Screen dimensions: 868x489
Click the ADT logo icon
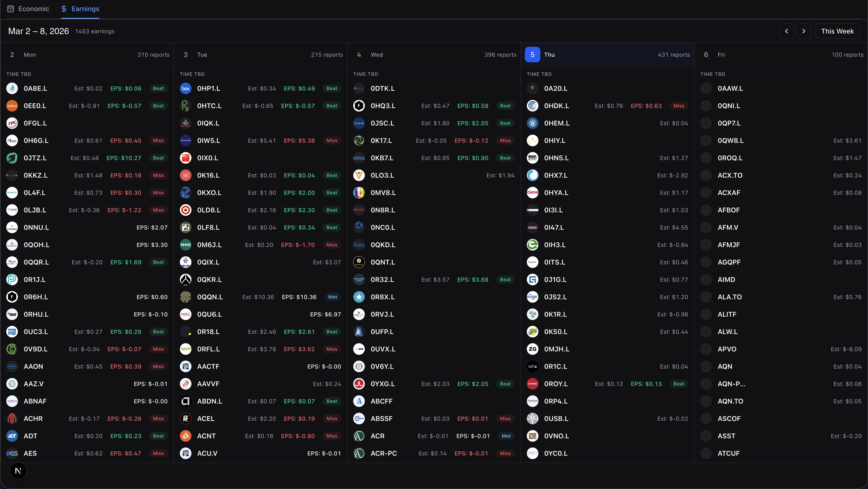pos(12,436)
